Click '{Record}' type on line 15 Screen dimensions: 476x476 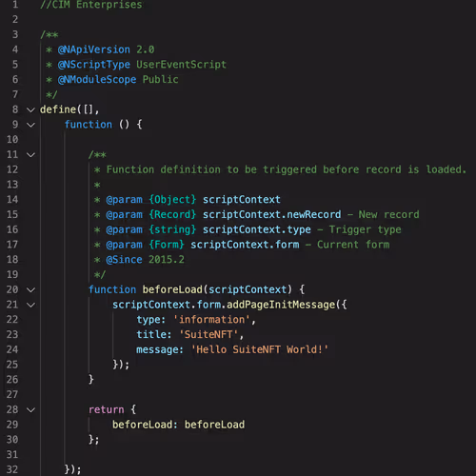tap(172, 214)
